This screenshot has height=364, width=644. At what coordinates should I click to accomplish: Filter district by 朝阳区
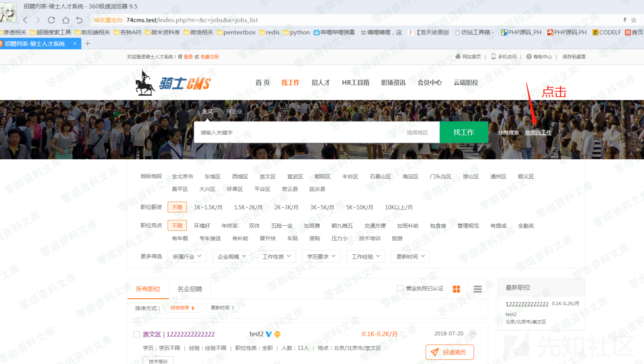click(322, 176)
